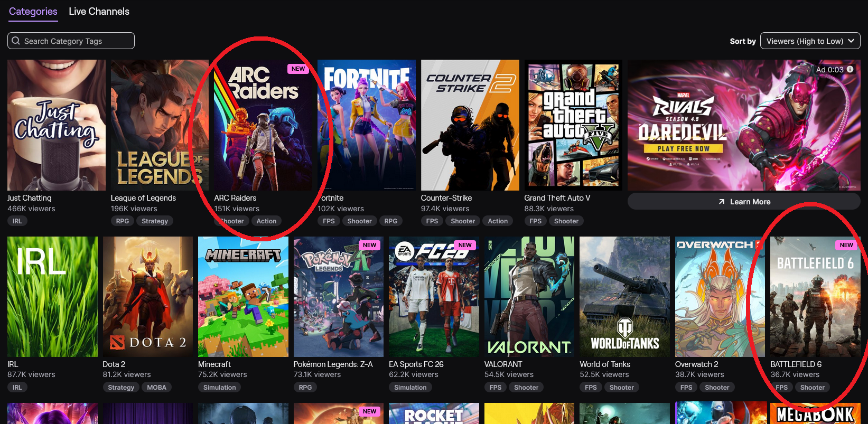Click the NEW badge on ARC Raiders
This screenshot has width=868, height=424.
pyautogui.click(x=298, y=69)
